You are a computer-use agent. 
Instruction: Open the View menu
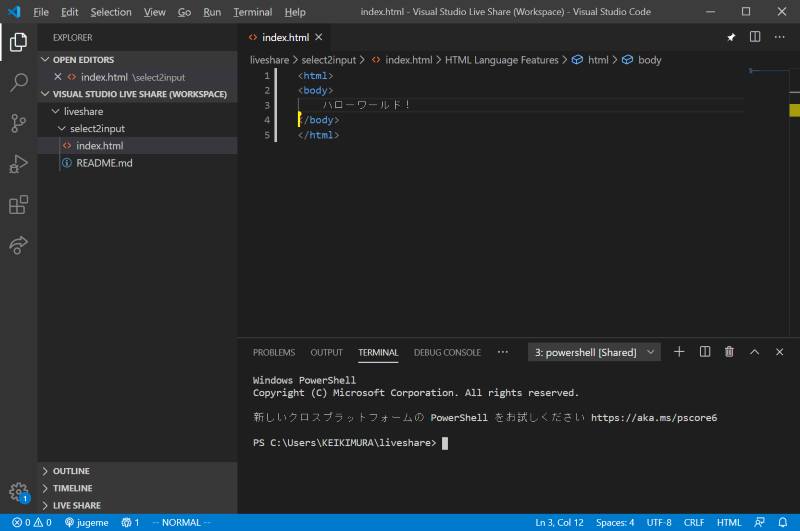[155, 12]
